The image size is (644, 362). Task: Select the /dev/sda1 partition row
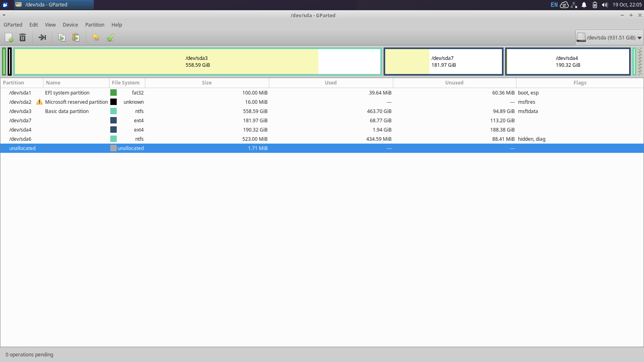coord(322,93)
